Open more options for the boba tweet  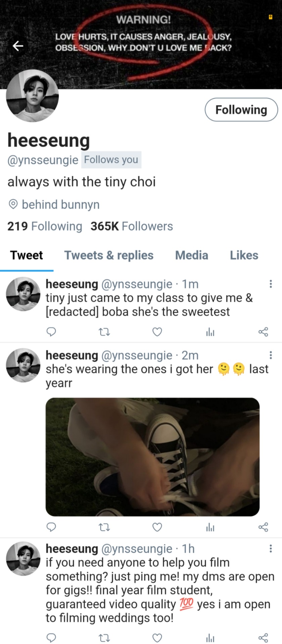(x=271, y=284)
